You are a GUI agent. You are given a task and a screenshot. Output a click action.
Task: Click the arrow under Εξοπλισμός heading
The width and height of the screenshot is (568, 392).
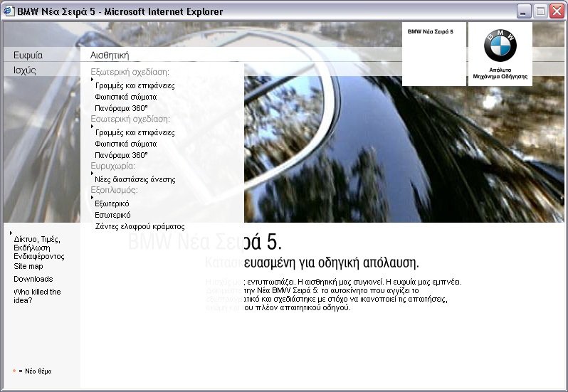click(x=92, y=197)
